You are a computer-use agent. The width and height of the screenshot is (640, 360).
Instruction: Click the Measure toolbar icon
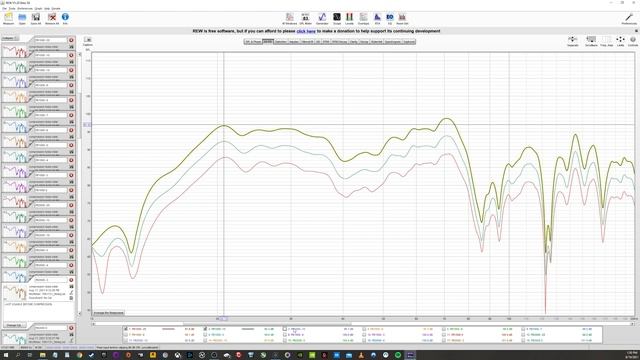click(8, 18)
